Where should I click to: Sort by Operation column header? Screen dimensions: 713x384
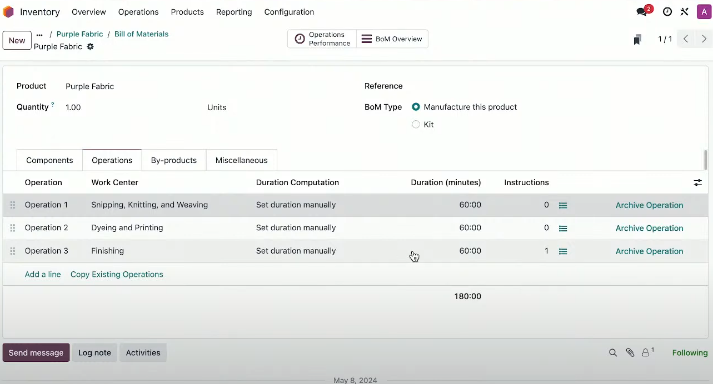(43, 182)
